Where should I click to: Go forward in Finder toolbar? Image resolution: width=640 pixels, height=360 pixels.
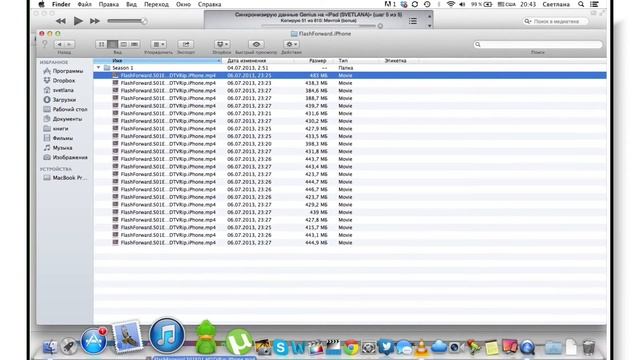coord(69,44)
